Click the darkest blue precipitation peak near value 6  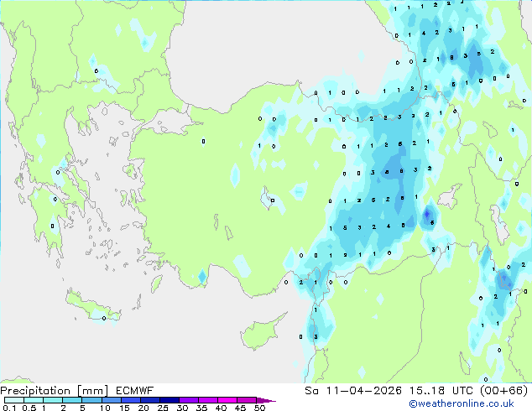click(427, 215)
